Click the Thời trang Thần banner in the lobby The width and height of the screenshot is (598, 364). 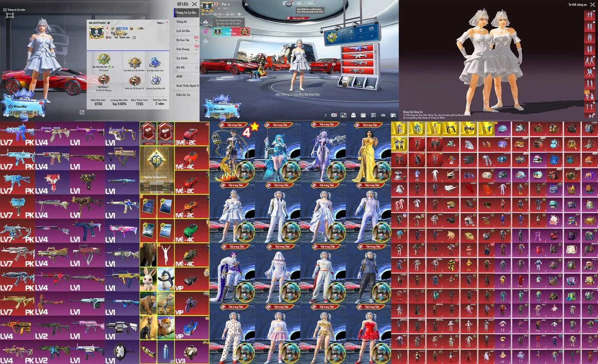pyautogui.click(x=299, y=18)
